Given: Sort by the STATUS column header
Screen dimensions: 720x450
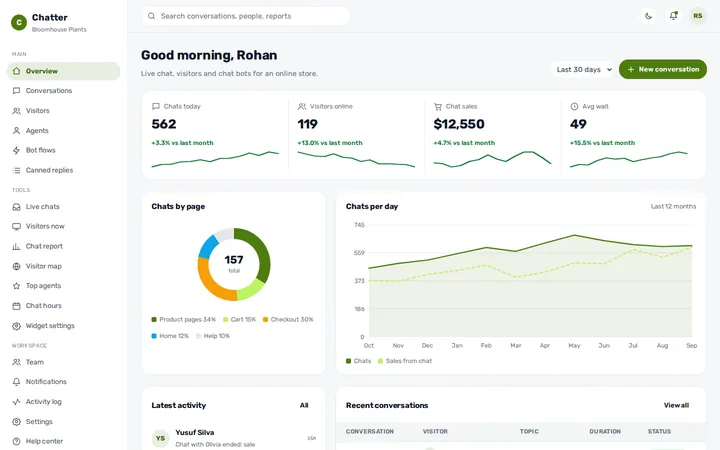Looking at the screenshot, I should [659, 432].
